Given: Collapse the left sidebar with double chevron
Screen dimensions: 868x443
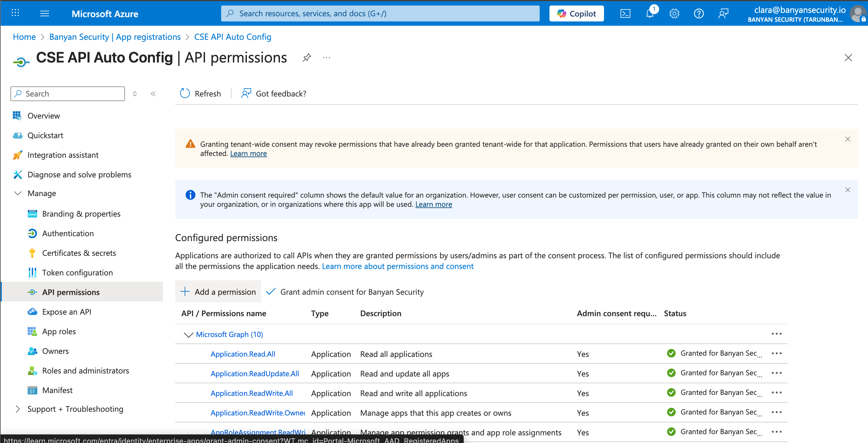Looking at the screenshot, I should tap(153, 94).
